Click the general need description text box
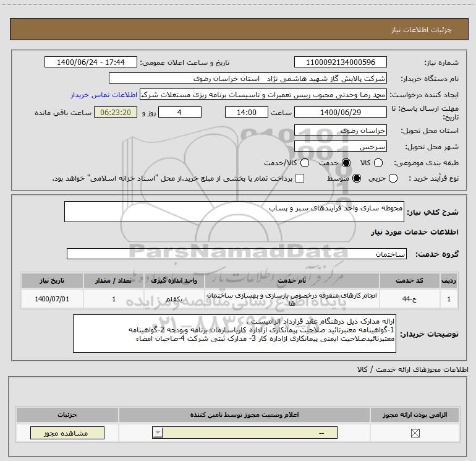The width and height of the screenshot is (476, 461). click(x=234, y=212)
